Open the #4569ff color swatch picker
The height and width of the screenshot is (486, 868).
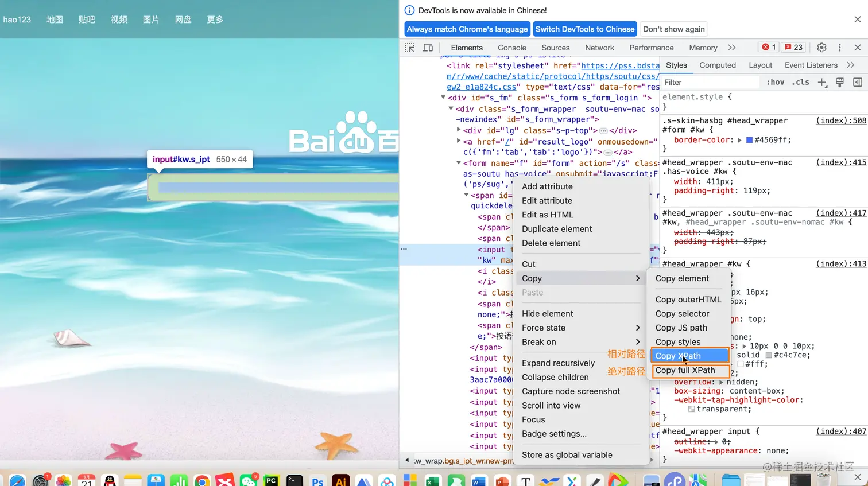[749, 140]
